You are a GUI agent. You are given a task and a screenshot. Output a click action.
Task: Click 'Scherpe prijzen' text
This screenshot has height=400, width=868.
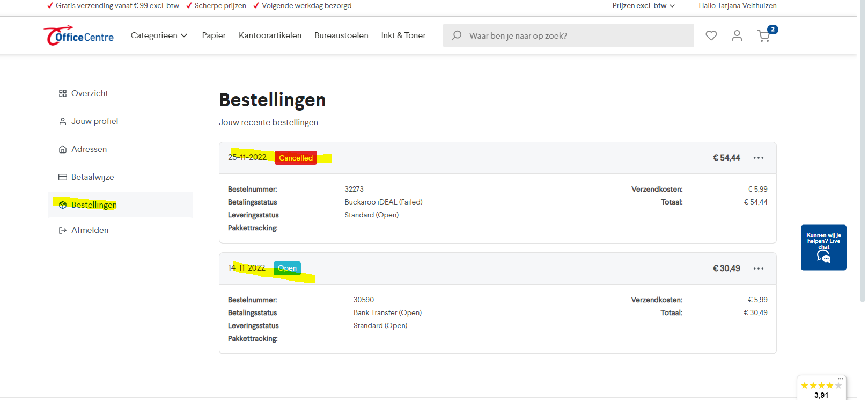click(x=220, y=5)
